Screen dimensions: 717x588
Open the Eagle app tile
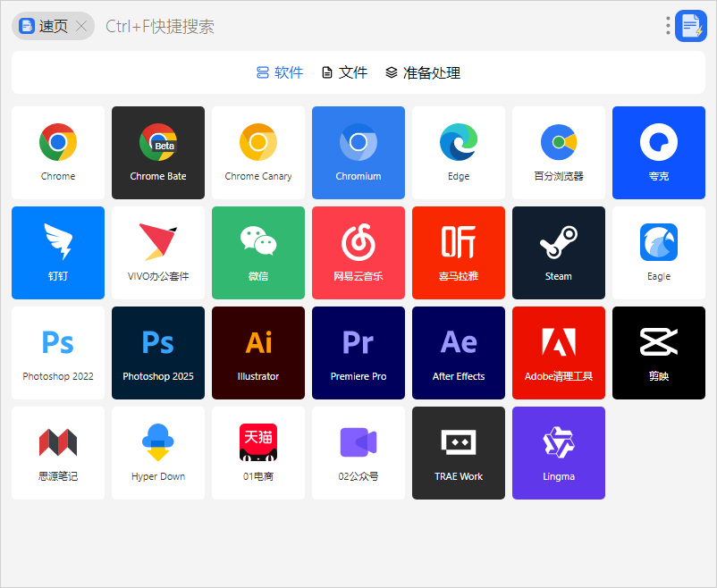pos(659,253)
